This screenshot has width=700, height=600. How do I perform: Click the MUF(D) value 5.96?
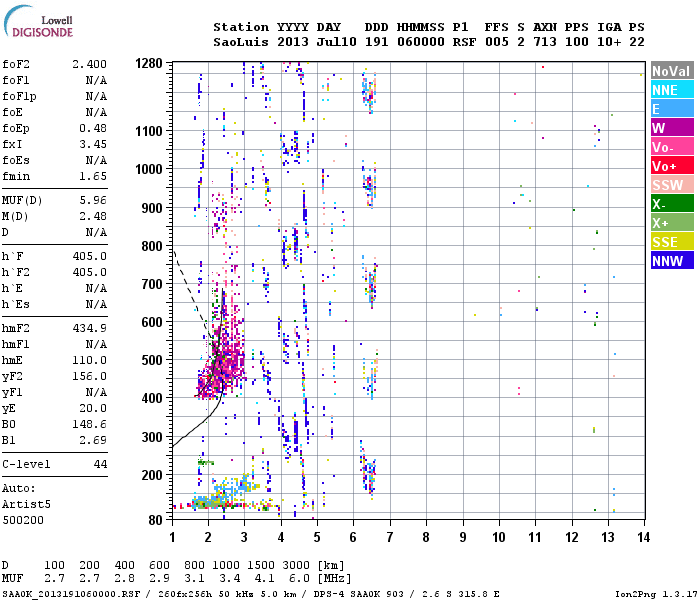tap(93, 200)
